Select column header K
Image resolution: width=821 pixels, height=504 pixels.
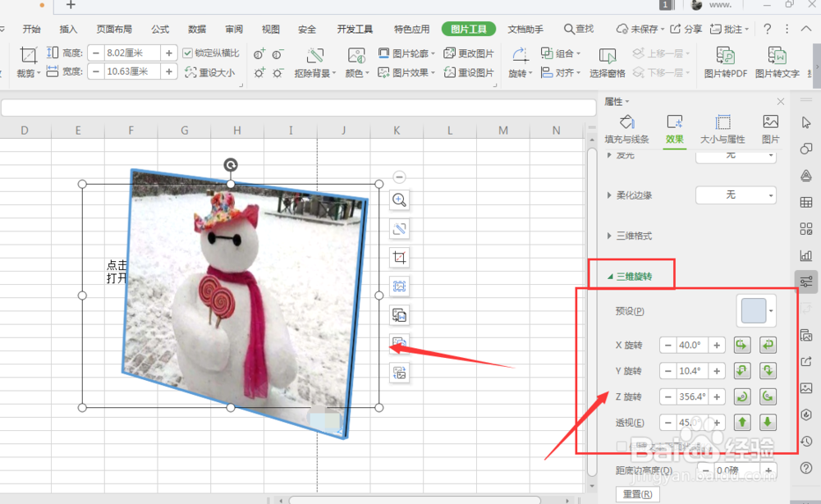pos(397,131)
